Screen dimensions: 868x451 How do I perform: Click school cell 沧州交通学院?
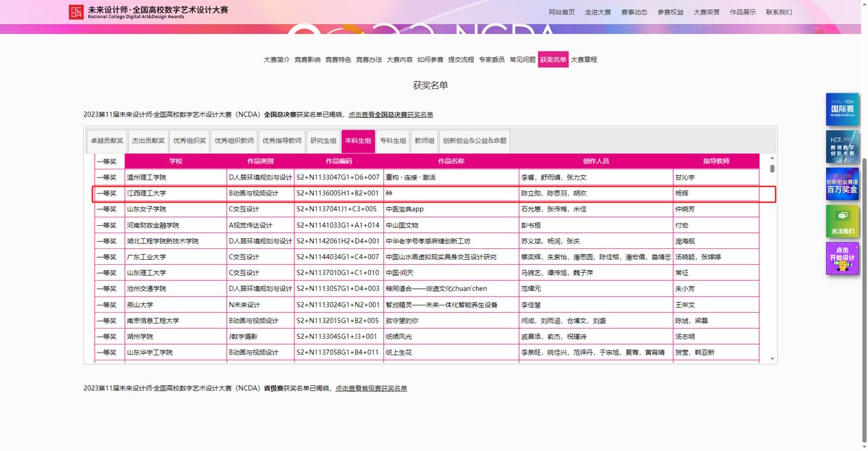pyautogui.click(x=176, y=289)
